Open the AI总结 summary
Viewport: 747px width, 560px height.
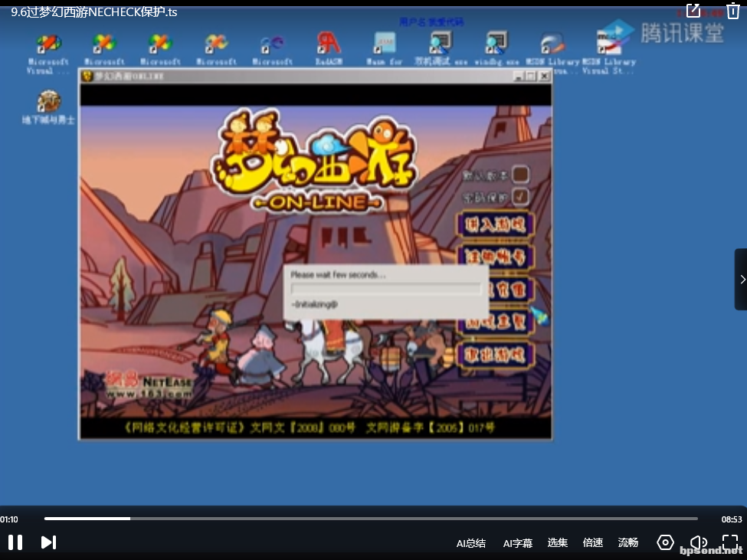click(x=471, y=543)
